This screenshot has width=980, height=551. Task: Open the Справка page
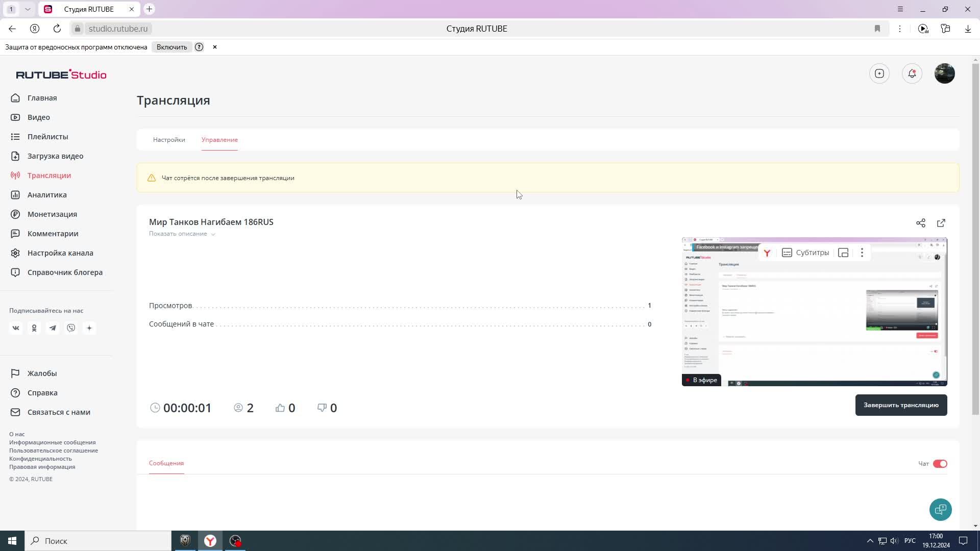[34, 393]
